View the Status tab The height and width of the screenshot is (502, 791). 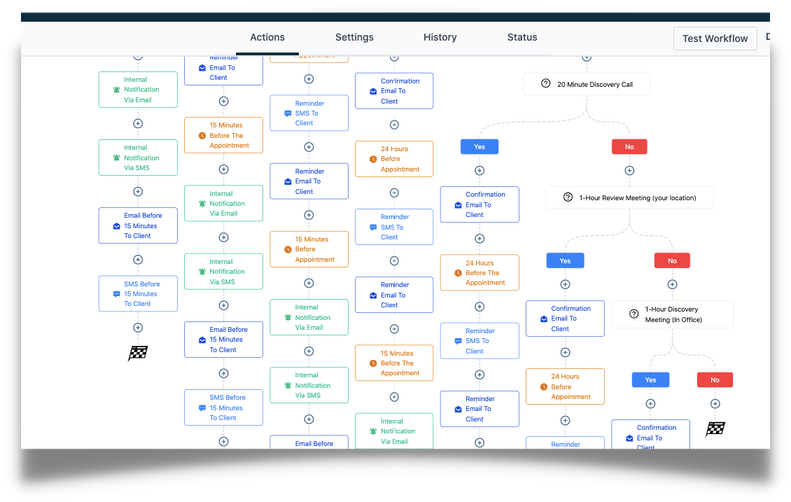coord(522,37)
